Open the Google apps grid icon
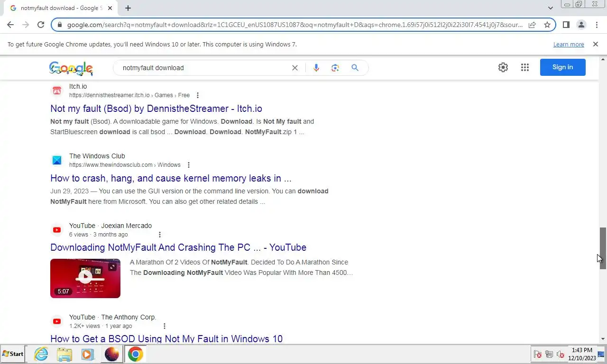The height and width of the screenshot is (364, 607). [x=524, y=67]
